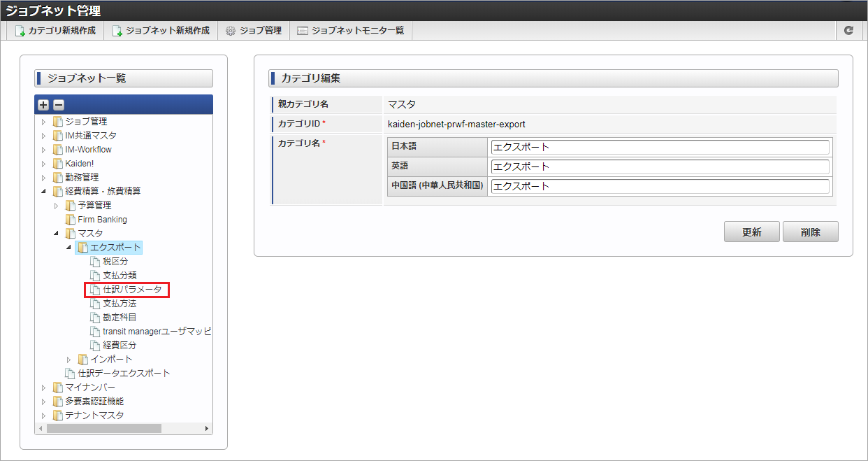Expand the ジョブ管理 tree node
This screenshot has width=868, height=461.
pos(43,122)
